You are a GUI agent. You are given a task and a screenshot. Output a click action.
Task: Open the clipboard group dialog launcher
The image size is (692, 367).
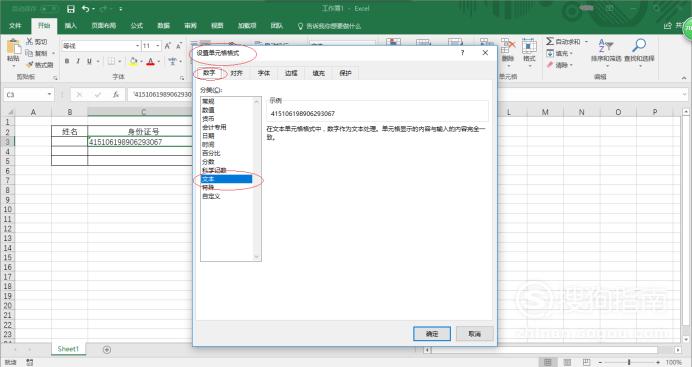click(56, 78)
